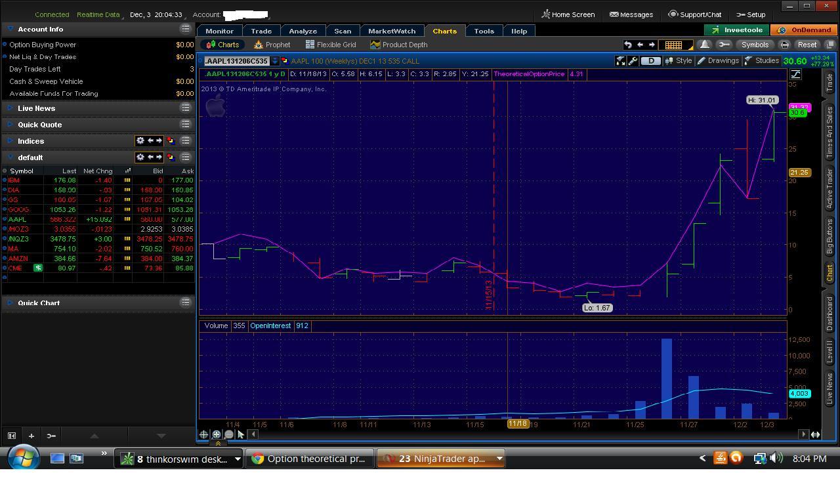Open chart settings wrench next to timeframe D
The width and height of the screenshot is (840, 504).
click(633, 61)
